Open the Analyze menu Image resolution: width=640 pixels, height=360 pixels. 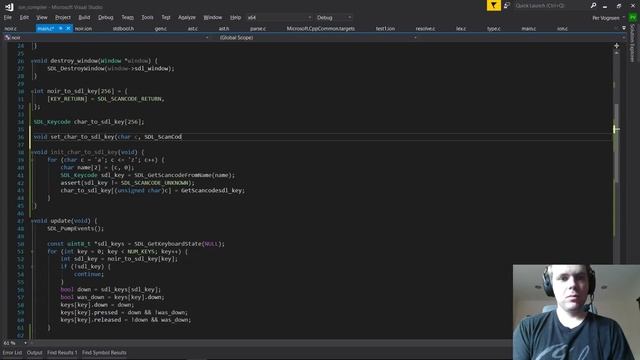[187, 18]
